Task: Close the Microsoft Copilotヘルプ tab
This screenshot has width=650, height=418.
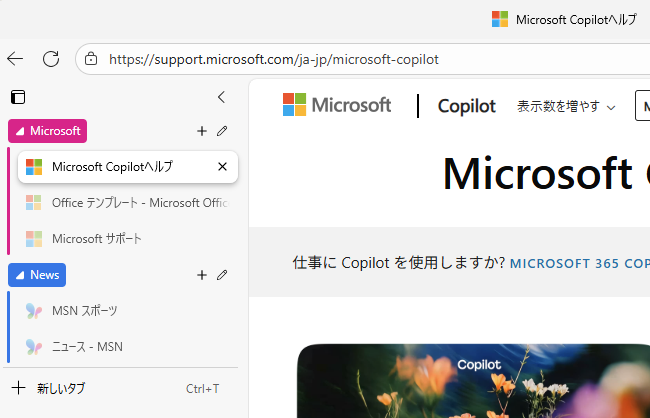Action: pos(223,167)
